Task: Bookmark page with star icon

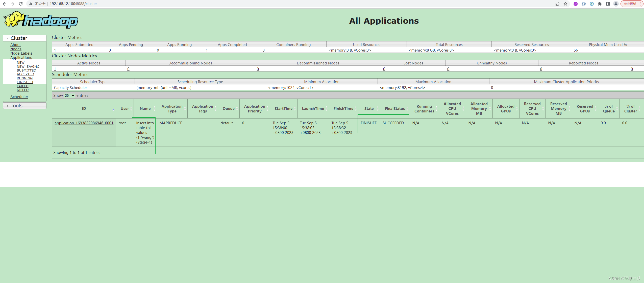Action: (565, 4)
